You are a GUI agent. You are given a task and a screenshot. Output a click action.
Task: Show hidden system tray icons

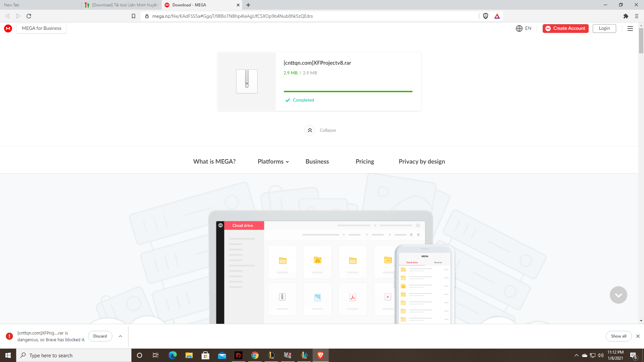click(x=577, y=355)
